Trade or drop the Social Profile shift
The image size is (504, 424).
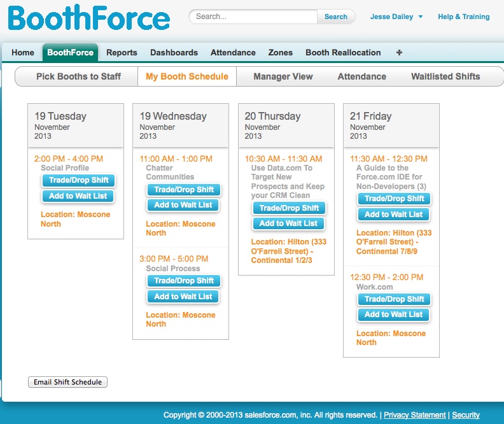coord(79,181)
